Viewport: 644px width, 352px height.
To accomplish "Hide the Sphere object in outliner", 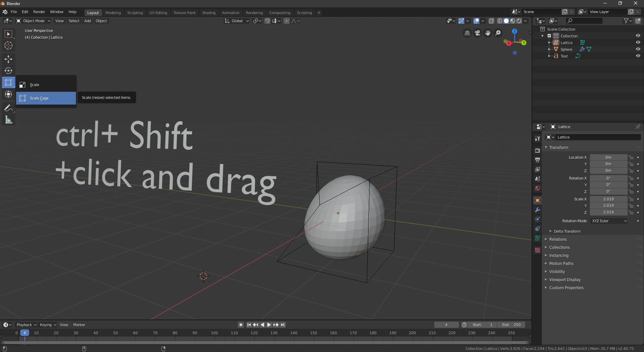I will click(x=638, y=49).
